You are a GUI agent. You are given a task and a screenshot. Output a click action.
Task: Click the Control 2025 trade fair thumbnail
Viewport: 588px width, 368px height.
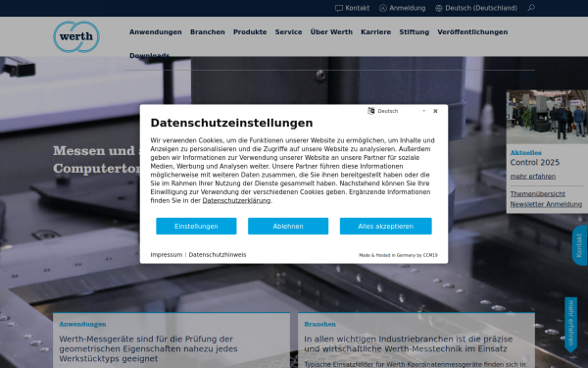pyautogui.click(x=547, y=117)
